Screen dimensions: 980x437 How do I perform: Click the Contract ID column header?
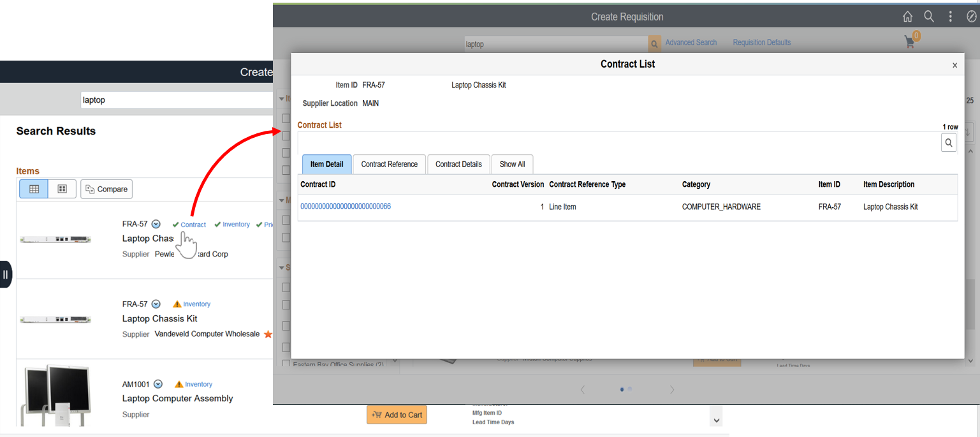tap(318, 184)
